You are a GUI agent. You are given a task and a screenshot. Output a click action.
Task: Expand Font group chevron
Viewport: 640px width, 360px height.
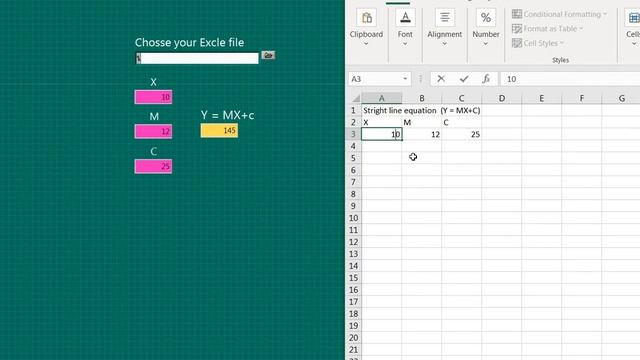pyautogui.click(x=405, y=44)
